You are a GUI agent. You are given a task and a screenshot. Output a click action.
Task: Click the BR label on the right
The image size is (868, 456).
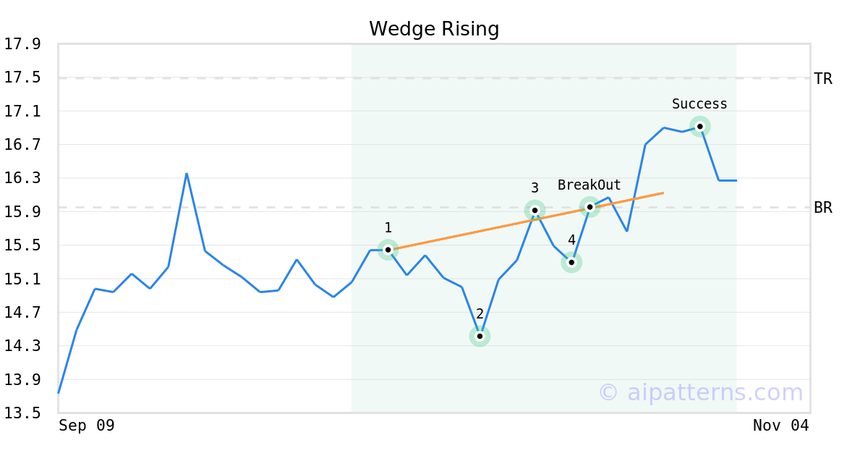(823, 208)
